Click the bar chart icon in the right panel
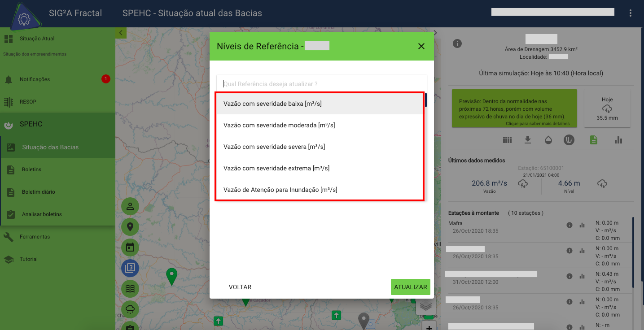This screenshot has width=644, height=330. tap(618, 139)
